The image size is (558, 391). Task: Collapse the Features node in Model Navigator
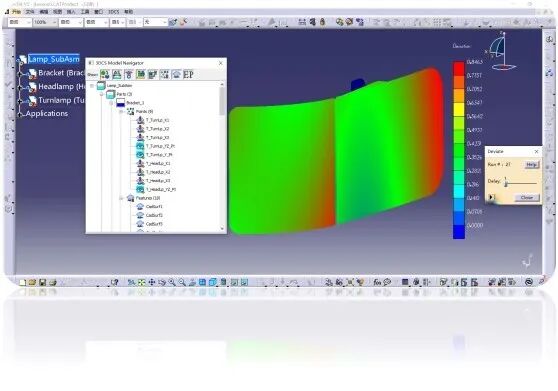pyautogui.click(x=121, y=198)
